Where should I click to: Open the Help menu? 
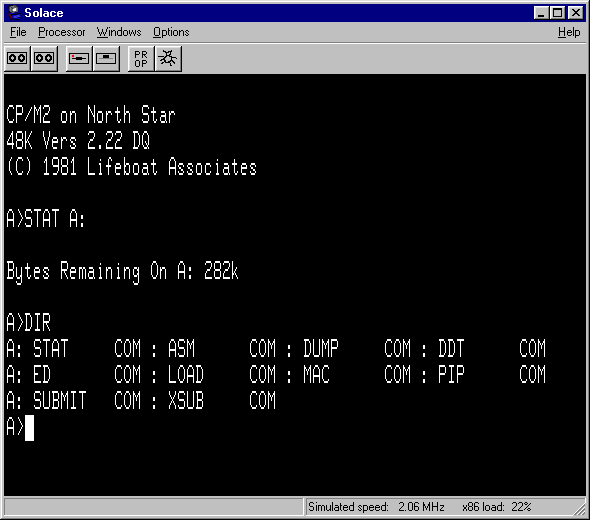point(569,32)
